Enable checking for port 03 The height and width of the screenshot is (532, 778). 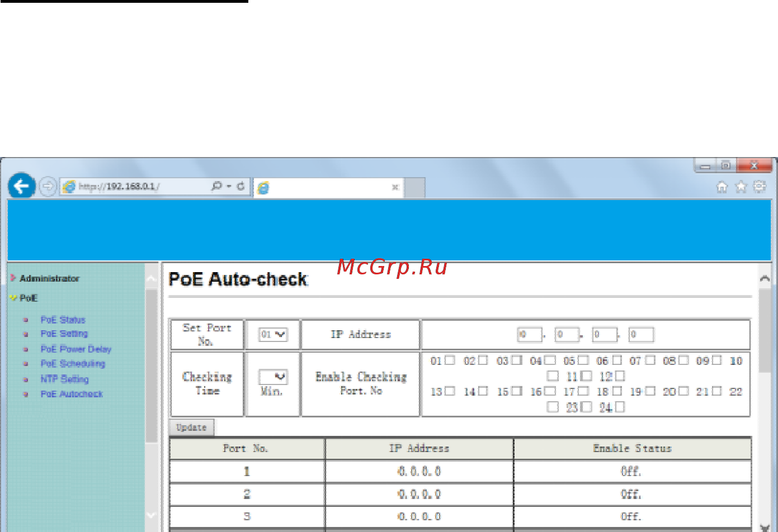coord(517,360)
